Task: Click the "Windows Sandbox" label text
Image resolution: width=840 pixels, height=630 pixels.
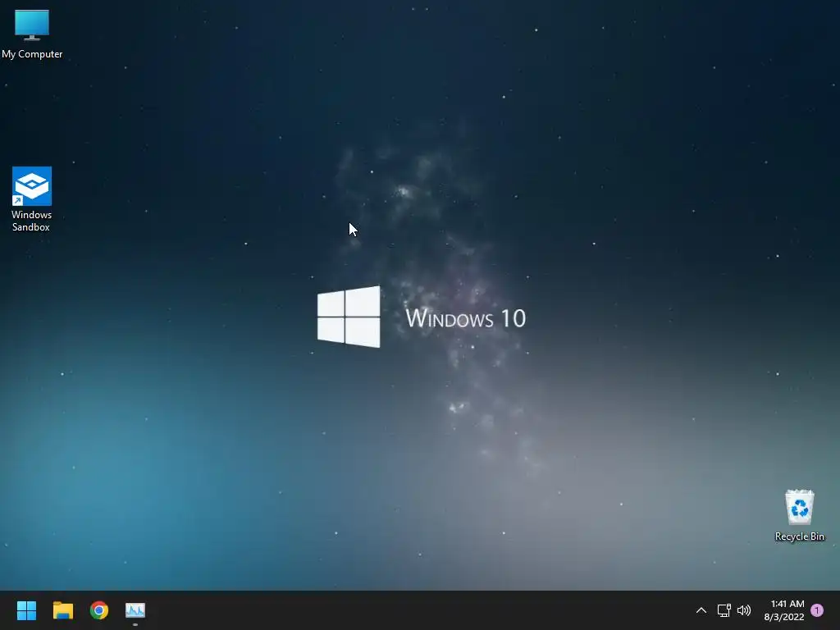Action: coord(32,221)
